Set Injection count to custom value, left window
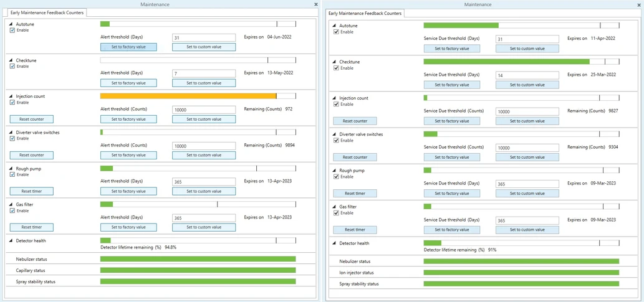The height and width of the screenshot is (302, 644). click(x=204, y=120)
